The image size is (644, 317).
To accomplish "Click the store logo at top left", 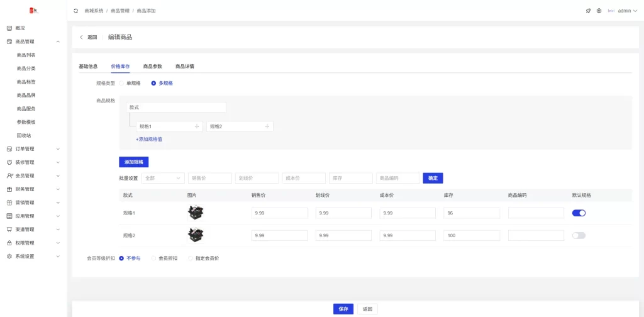I will click(34, 10).
